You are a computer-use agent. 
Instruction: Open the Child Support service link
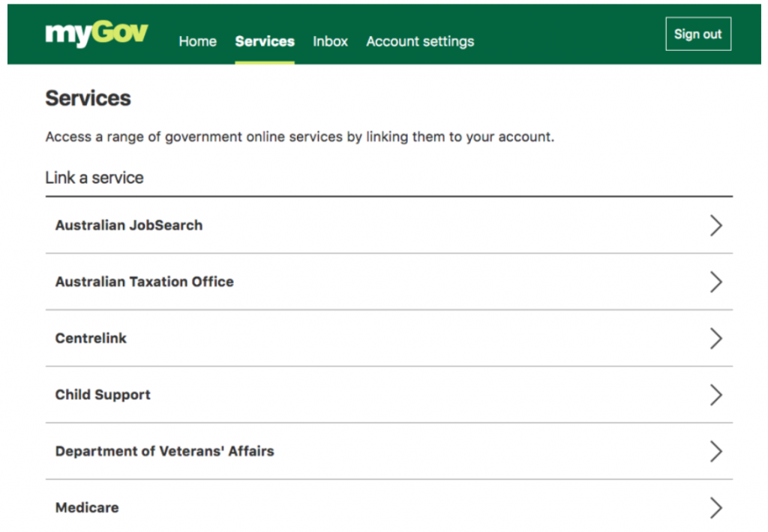pos(103,395)
